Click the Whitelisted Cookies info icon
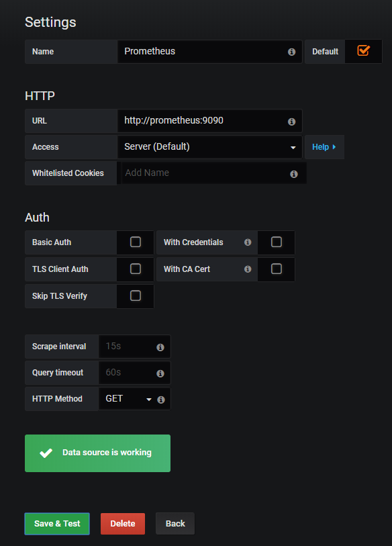The width and height of the screenshot is (392, 546). click(x=294, y=174)
